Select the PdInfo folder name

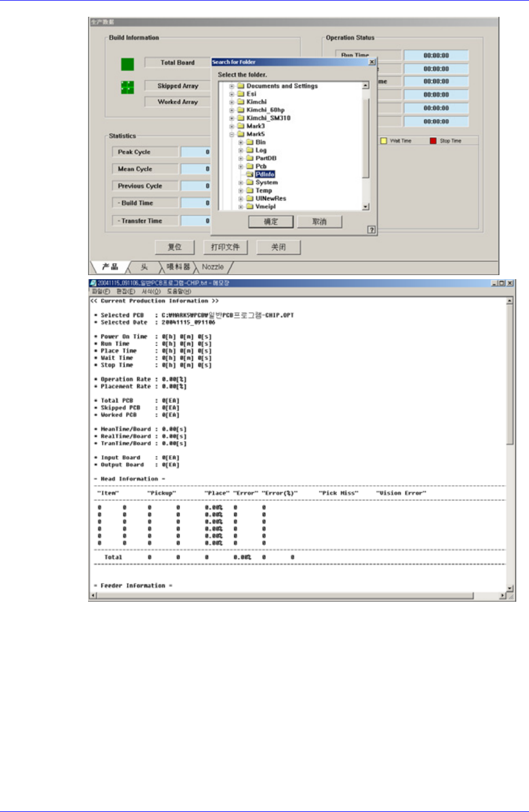265,174
